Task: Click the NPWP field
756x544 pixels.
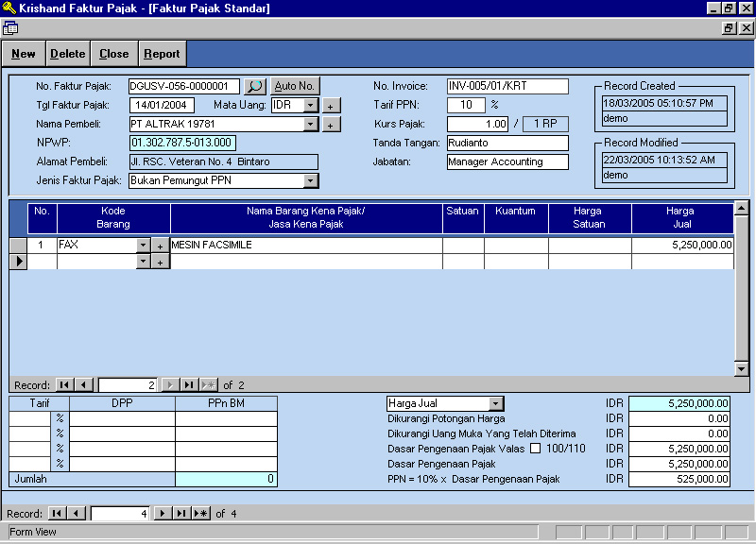Action: click(x=182, y=143)
